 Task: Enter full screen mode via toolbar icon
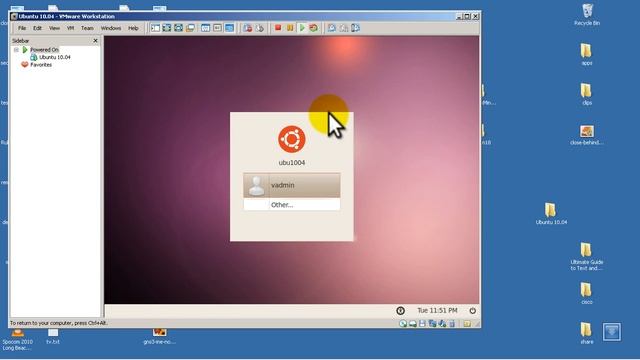178,28
